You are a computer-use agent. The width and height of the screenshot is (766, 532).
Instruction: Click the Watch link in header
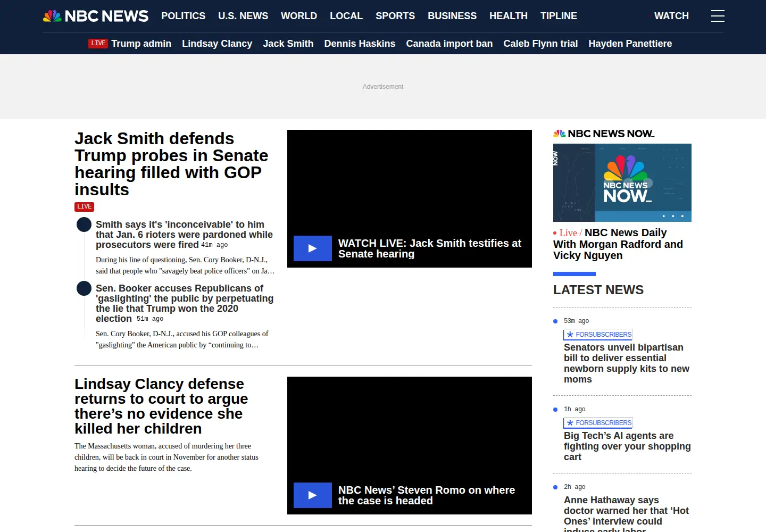point(671,16)
